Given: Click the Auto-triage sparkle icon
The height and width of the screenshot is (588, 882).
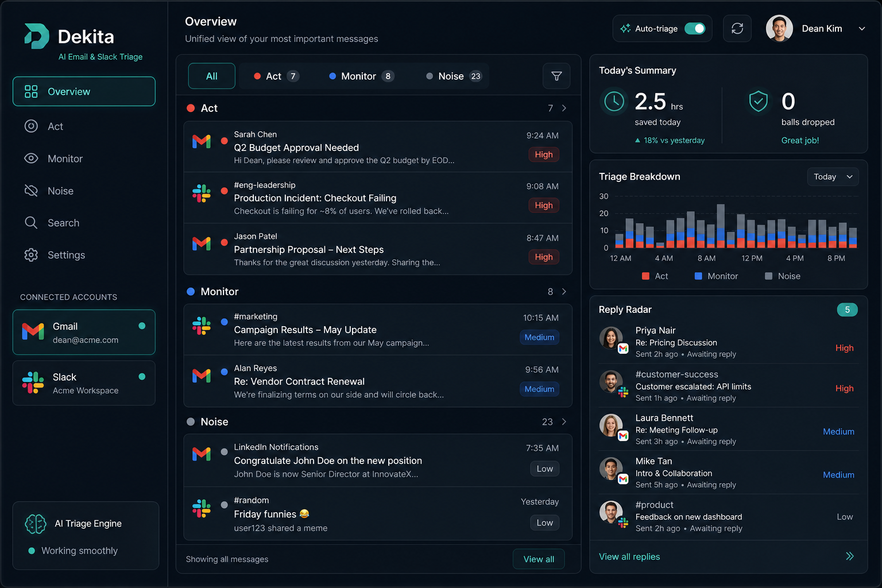Looking at the screenshot, I should [625, 28].
